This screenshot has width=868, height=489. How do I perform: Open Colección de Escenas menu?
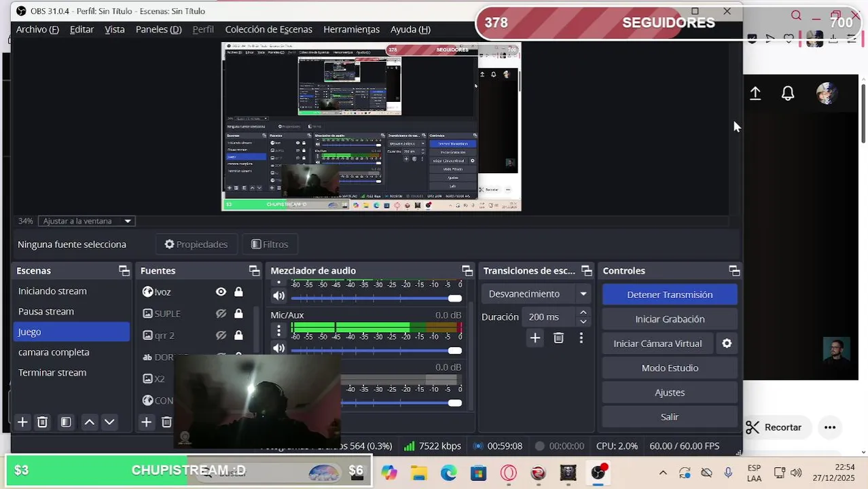coord(268,29)
